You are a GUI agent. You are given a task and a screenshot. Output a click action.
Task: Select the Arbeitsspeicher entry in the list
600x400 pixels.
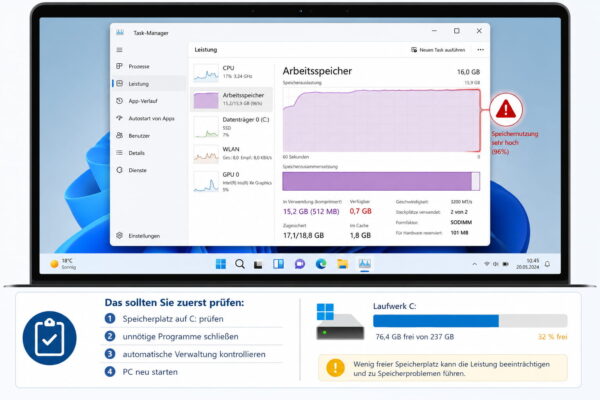tap(232, 99)
